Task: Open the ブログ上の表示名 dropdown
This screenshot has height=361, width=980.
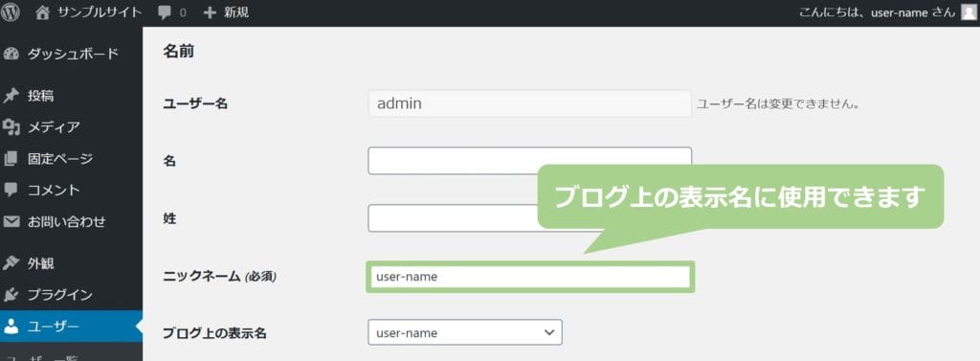Action: [x=465, y=332]
